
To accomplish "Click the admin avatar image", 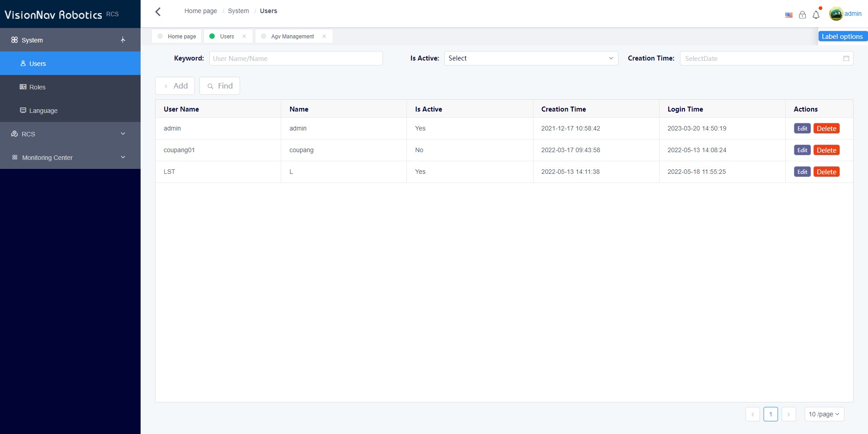I will click(836, 14).
